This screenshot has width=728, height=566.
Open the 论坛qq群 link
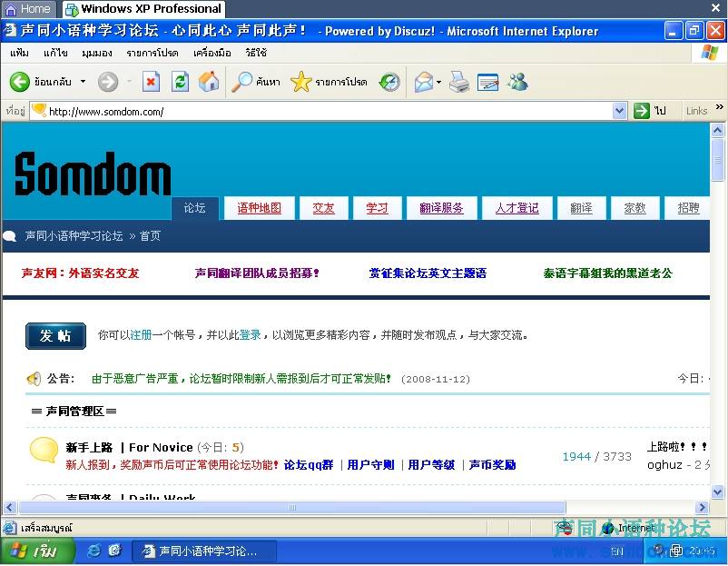309,464
